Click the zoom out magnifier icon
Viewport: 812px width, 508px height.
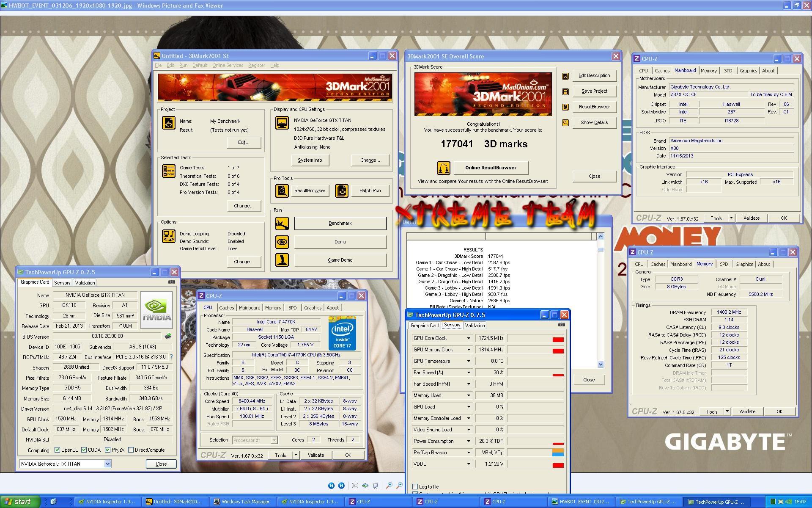399,486
